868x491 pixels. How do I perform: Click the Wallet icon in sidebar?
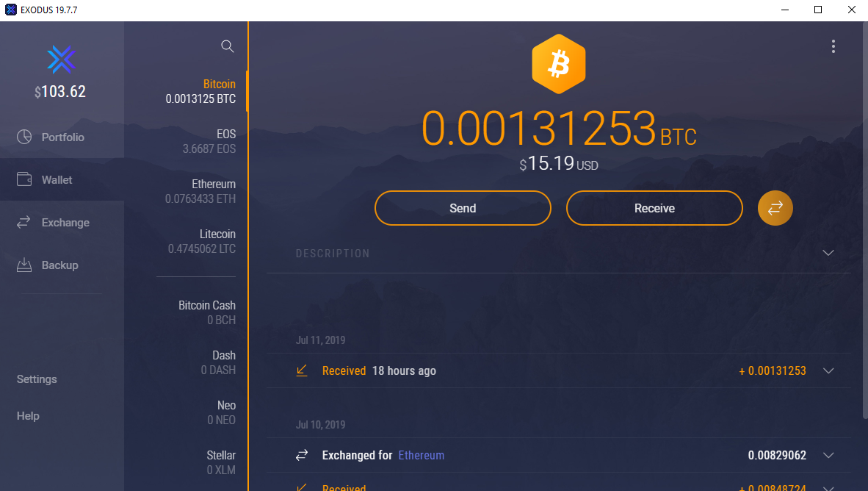click(x=24, y=179)
